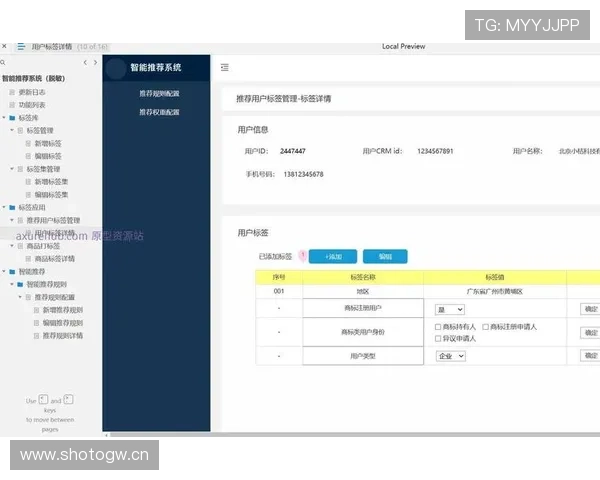Viewport: 600px width, 480px height.
Task: Collapse the 标签应用 folder arrow
Action: coord(4,207)
